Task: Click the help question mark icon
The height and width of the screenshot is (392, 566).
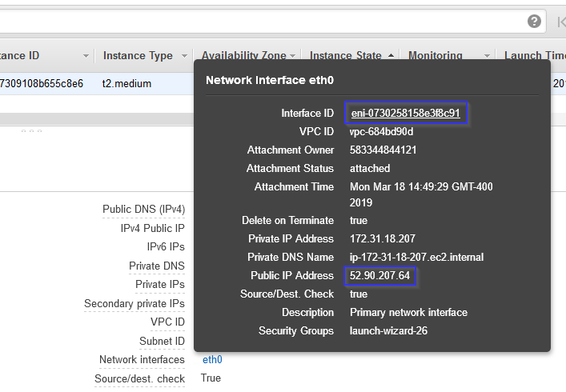Action: (534, 22)
